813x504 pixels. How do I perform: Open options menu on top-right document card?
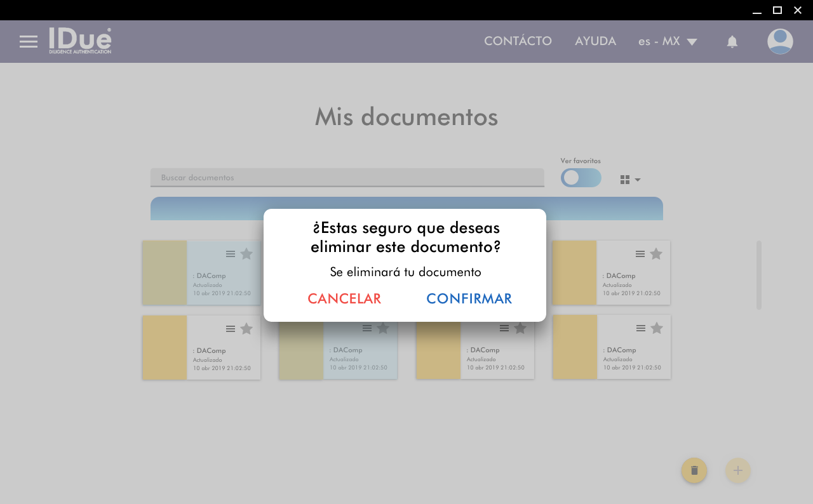[640, 254]
